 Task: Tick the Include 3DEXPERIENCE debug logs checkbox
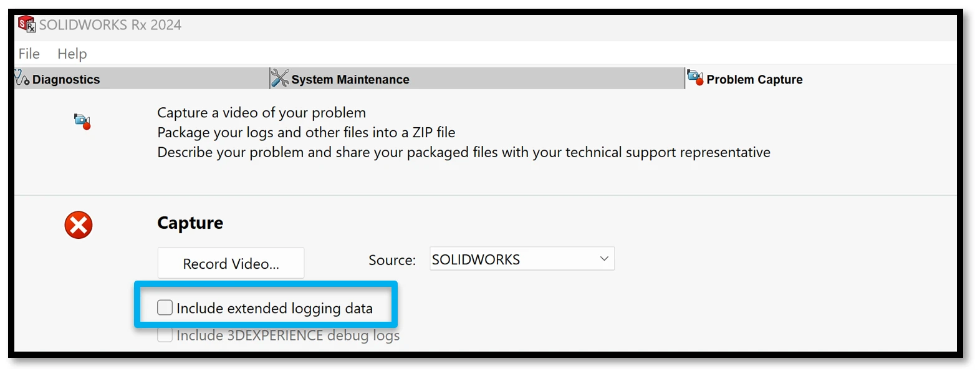pyautogui.click(x=165, y=335)
